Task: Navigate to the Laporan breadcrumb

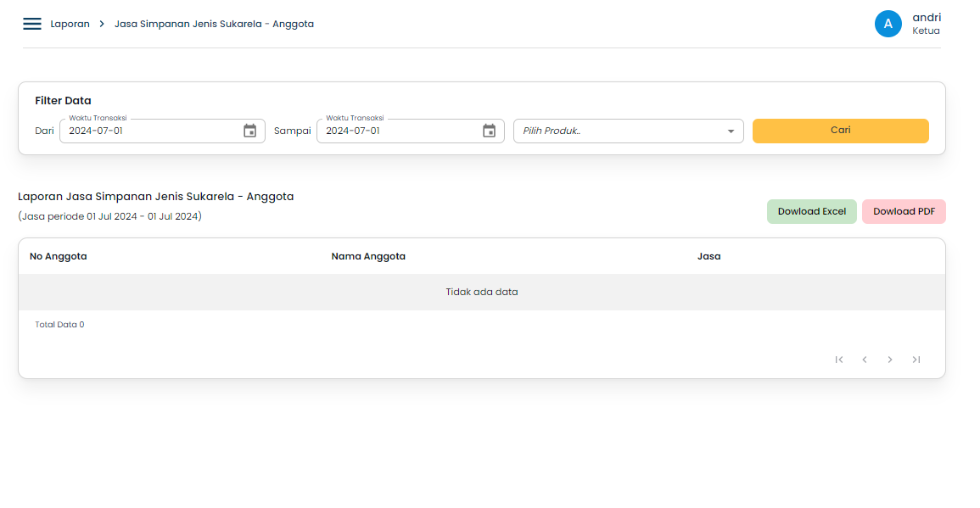Action: click(70, 23)
